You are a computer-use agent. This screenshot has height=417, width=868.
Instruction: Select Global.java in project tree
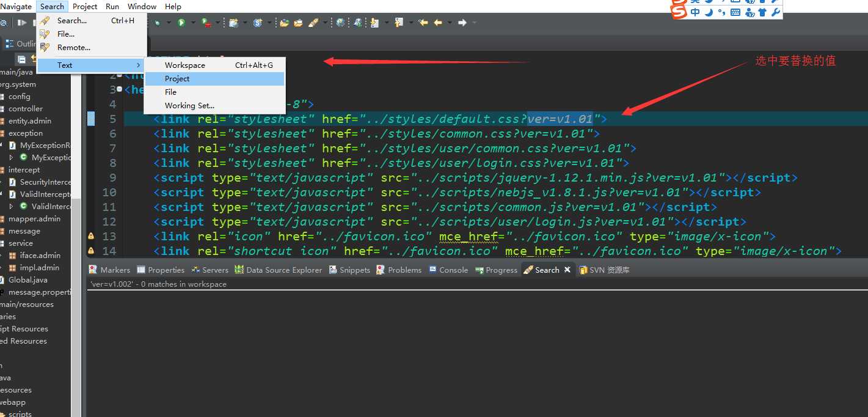click(27, 280)
